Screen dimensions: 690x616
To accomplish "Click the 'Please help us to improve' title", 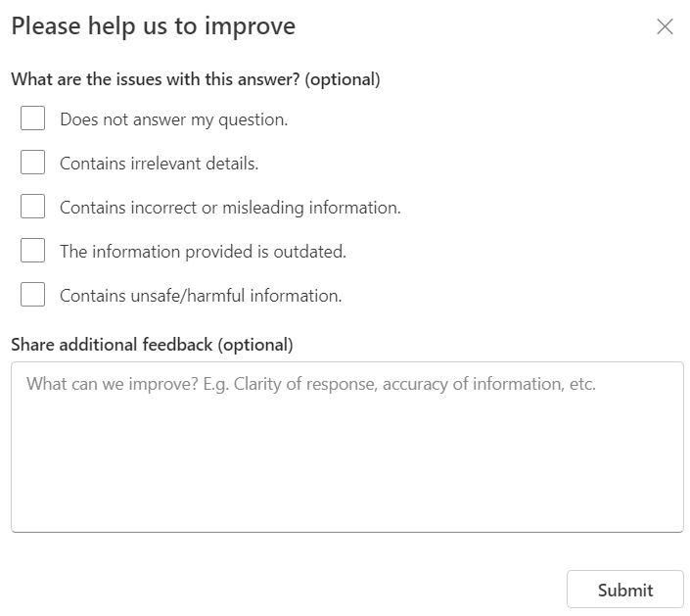I will pyautogui.click(x=153, y=26).
